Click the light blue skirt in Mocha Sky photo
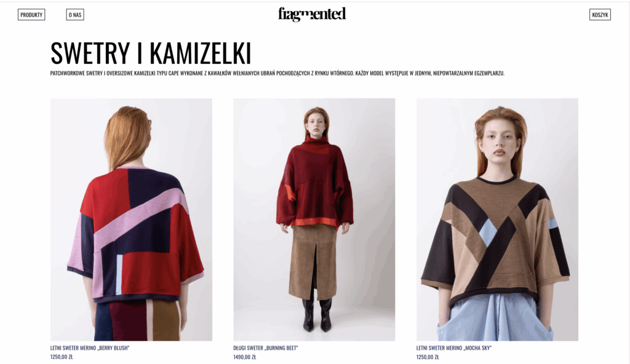Screen dimensions: 630x364 495,317
